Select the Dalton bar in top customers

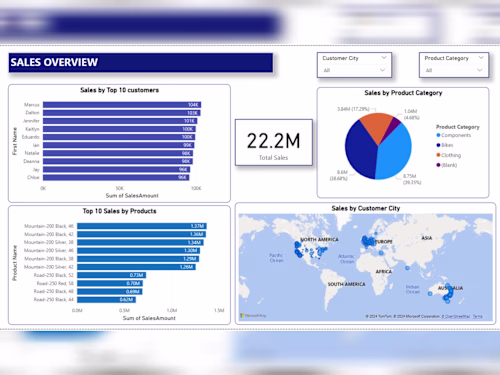pyautogui.click(x=122, y=113)
